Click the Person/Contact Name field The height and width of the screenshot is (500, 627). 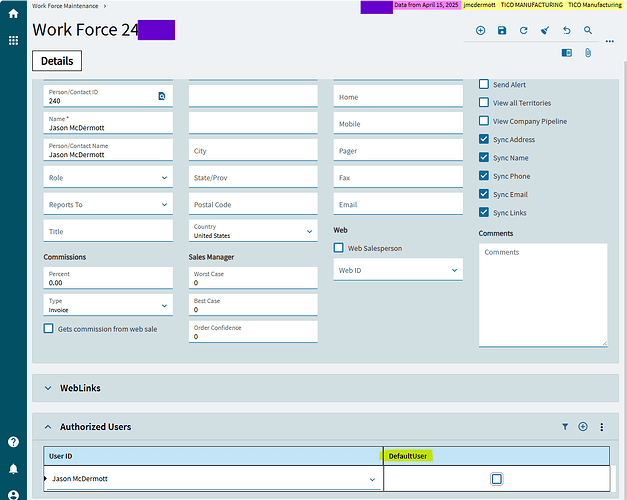click(108, 150)
